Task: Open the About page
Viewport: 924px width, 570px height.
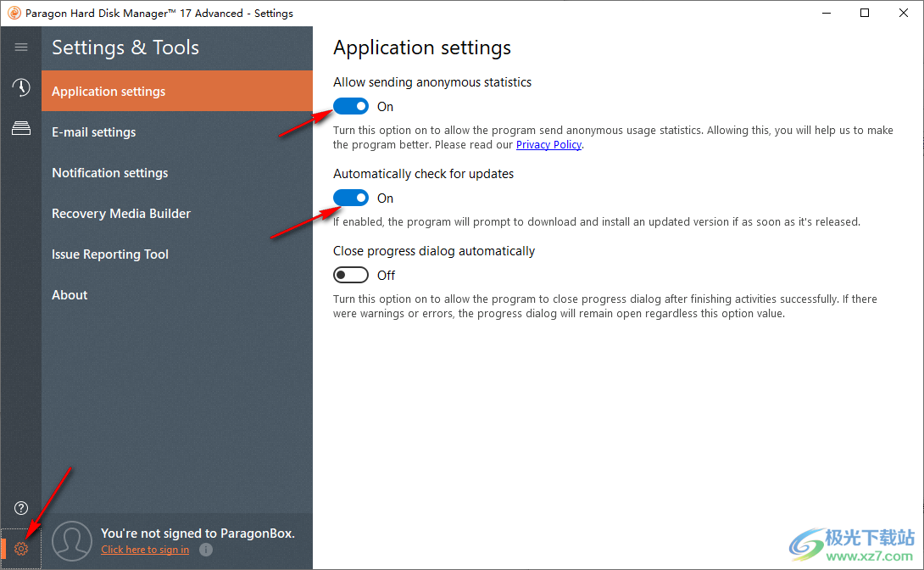Action: 177,294
